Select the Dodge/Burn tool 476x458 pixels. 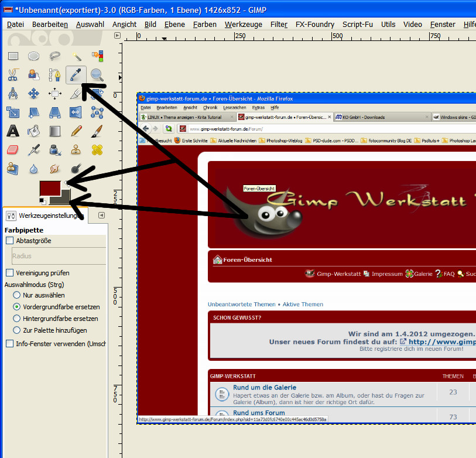click(76, 169)
